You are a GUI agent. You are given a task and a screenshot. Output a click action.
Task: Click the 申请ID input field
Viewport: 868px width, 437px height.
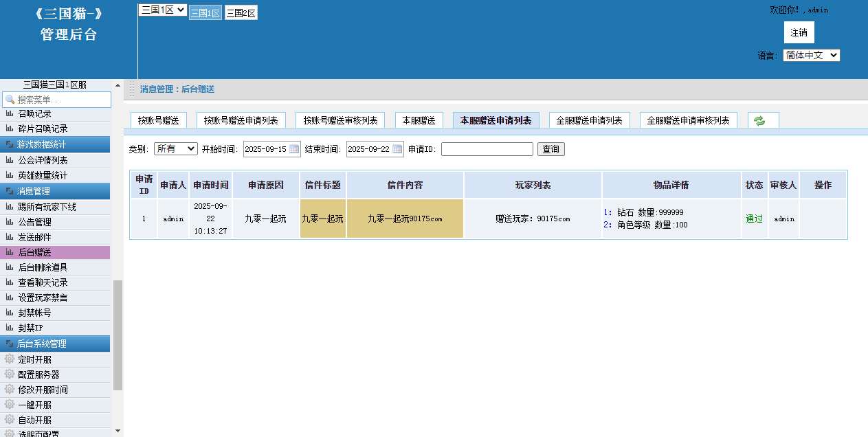tap(487, 149)
